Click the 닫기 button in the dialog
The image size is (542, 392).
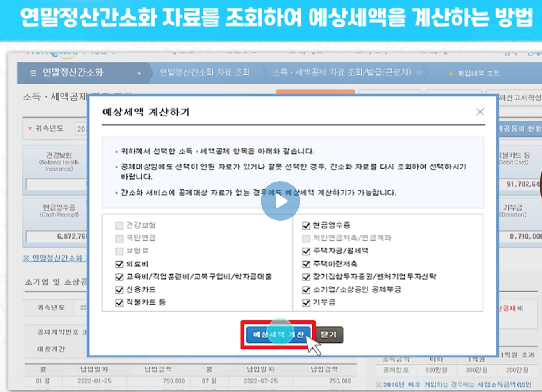tap(328, 335)
